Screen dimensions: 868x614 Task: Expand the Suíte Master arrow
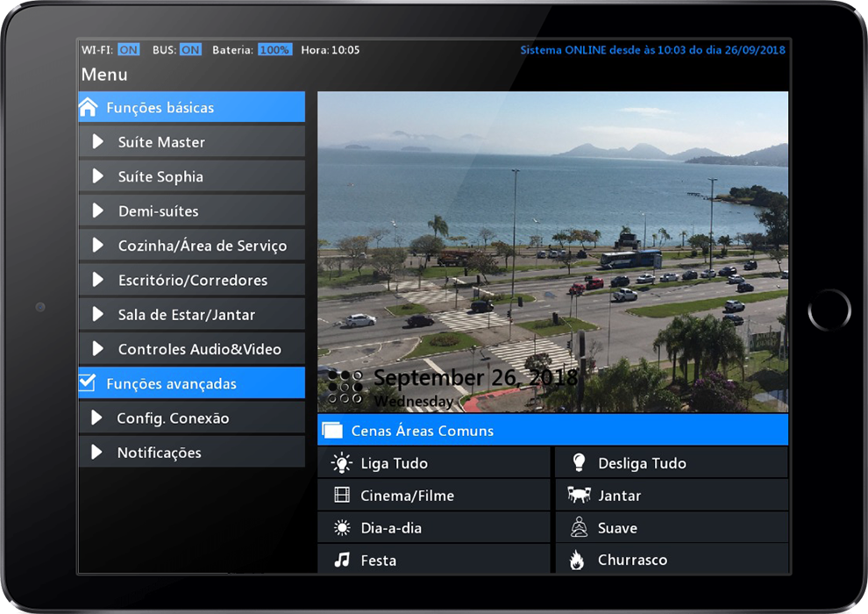[98, 142]
